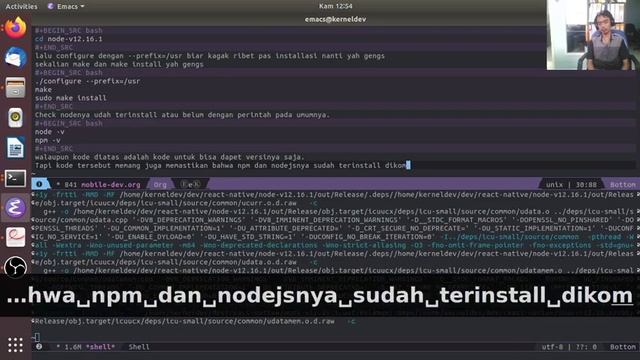Click the 'sudo make install' line

71,98
